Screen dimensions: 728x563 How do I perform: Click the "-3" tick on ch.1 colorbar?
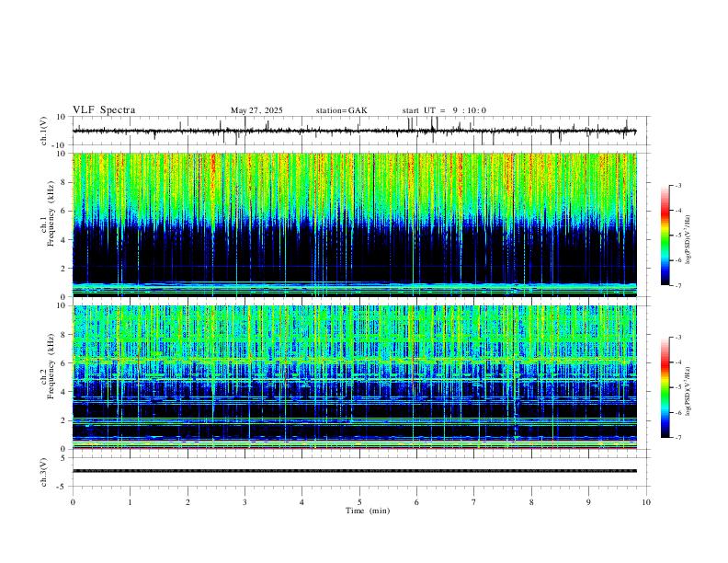coord(677,185)
